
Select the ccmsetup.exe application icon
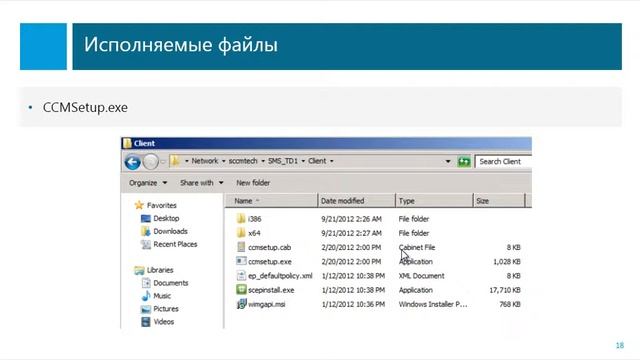click(241, 261)
